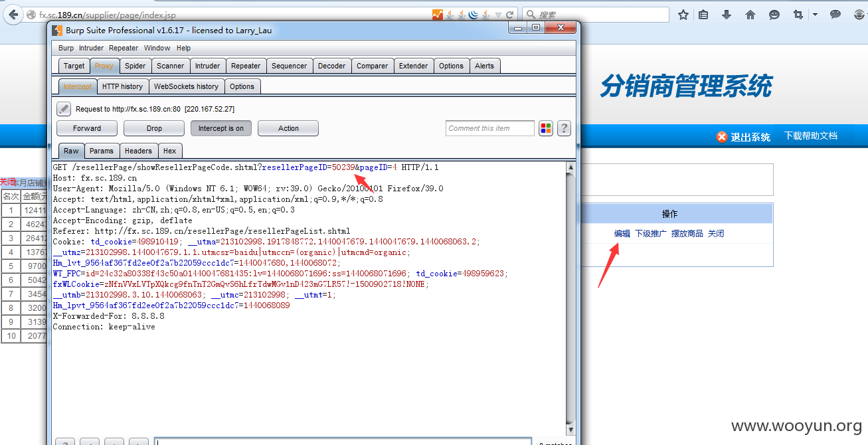Viewport: 868px width, 445px height.
Task: Switch to the Scanner tab
Action: (171, 66)
